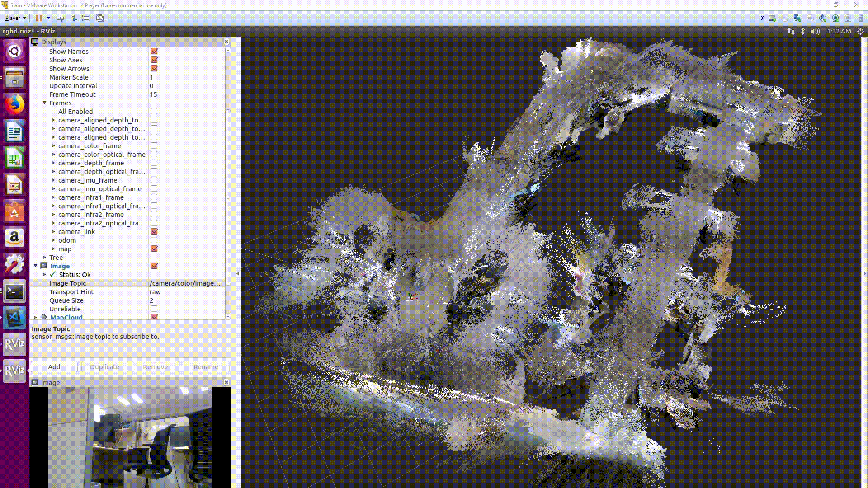
Task: Open the Player menu
Action: coord(15,18)
